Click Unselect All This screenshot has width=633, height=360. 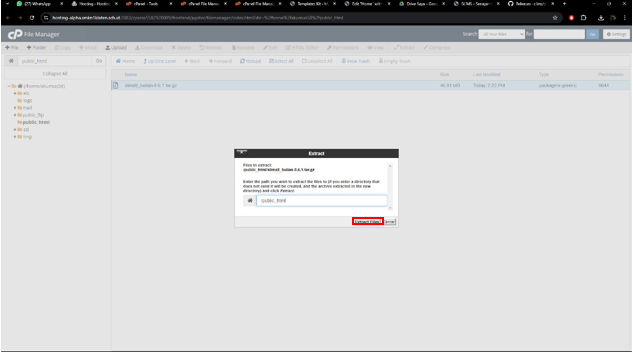click(x=317, y=61)
